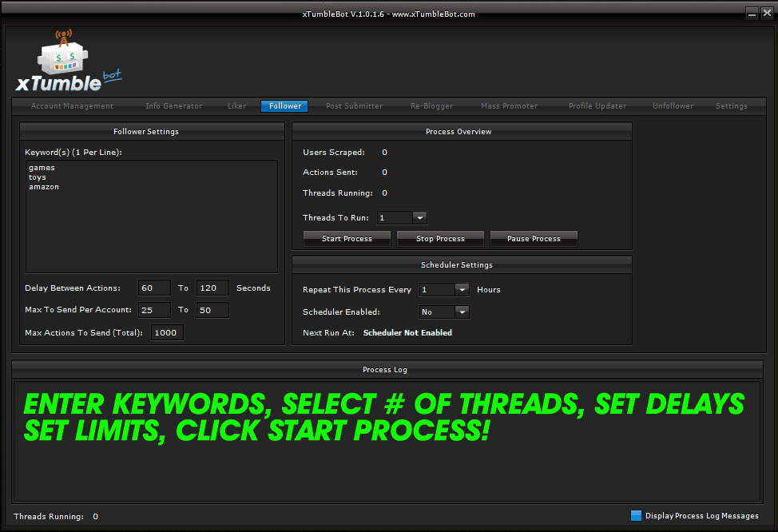Click the Pause Process button
778x532 pixels.
(534, 239)
